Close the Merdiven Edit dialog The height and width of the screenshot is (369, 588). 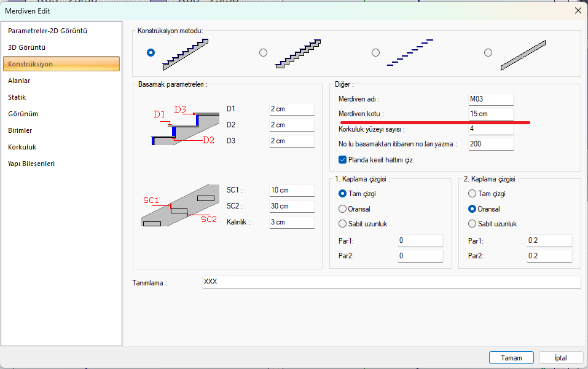tap(578, 11)
